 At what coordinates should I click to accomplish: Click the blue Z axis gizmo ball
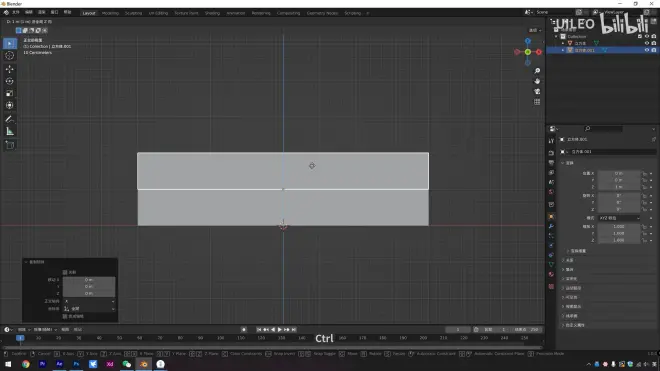pos(528,41)
